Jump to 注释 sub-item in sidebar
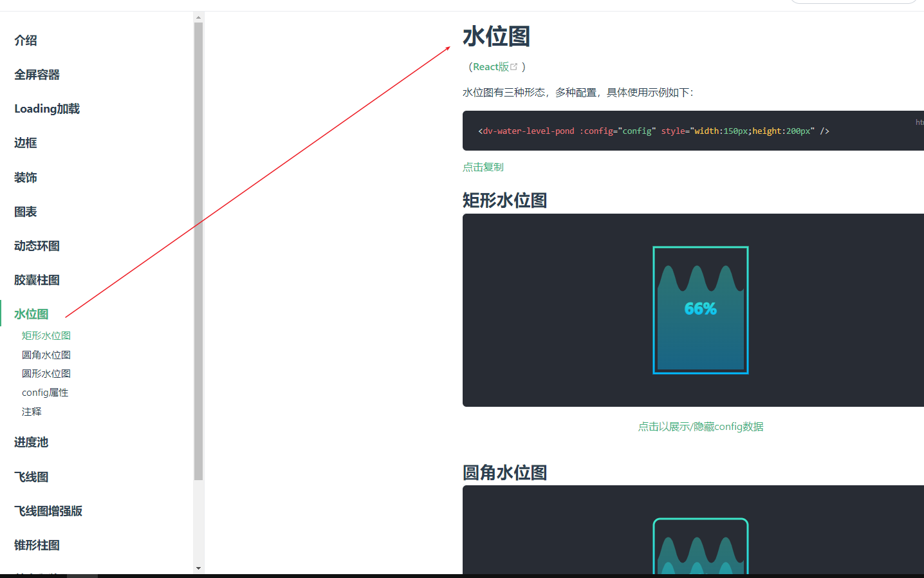This screenshot has width=924, height=578. click(x=32, y=411)
